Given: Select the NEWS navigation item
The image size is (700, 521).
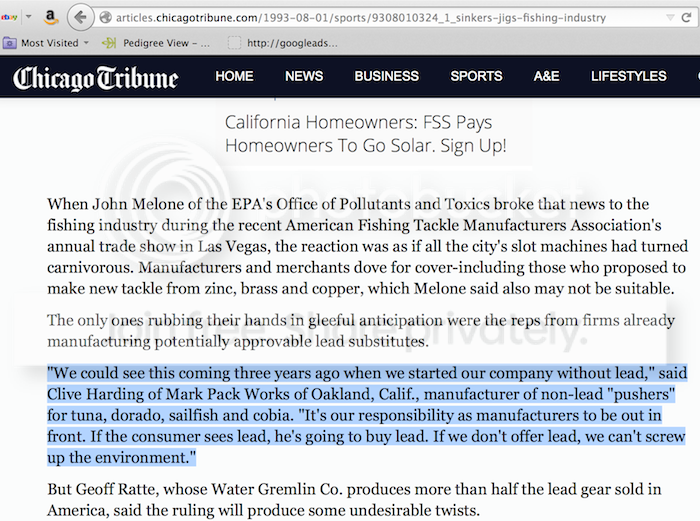Looking at the screenshot, I should [x=304, y=76].
